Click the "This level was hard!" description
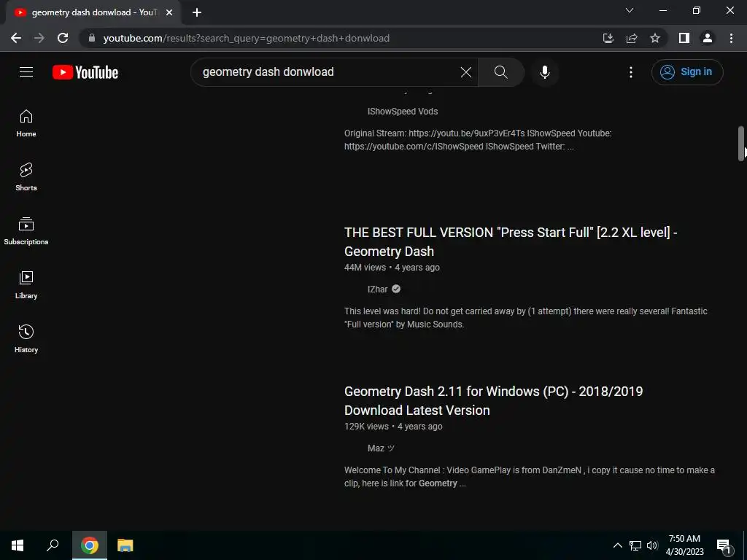The width and height of the screenshot is (747, 560). click(526, 318)
